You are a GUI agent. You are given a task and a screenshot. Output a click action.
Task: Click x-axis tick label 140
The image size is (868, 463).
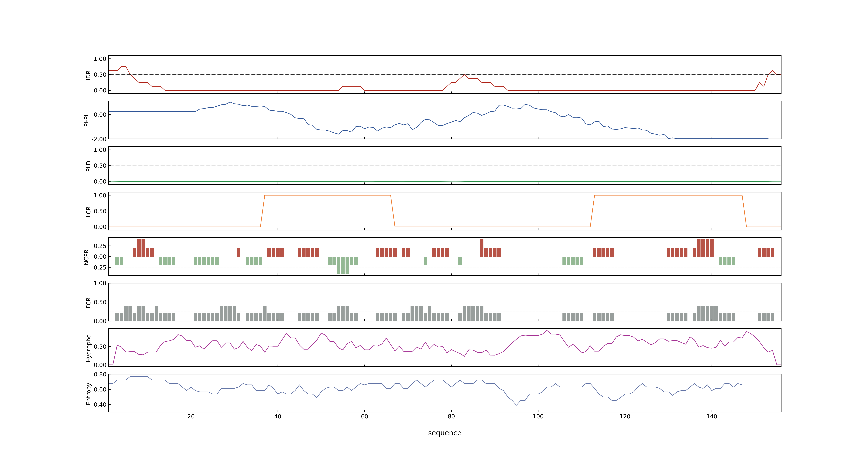[x=712, y=416]
